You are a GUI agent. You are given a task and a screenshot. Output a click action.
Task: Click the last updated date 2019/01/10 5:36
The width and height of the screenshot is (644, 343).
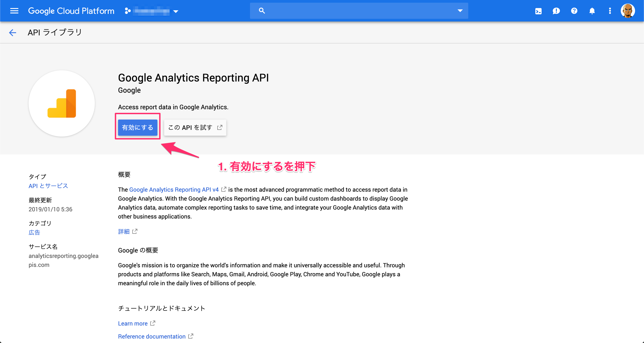pos(50,209)
